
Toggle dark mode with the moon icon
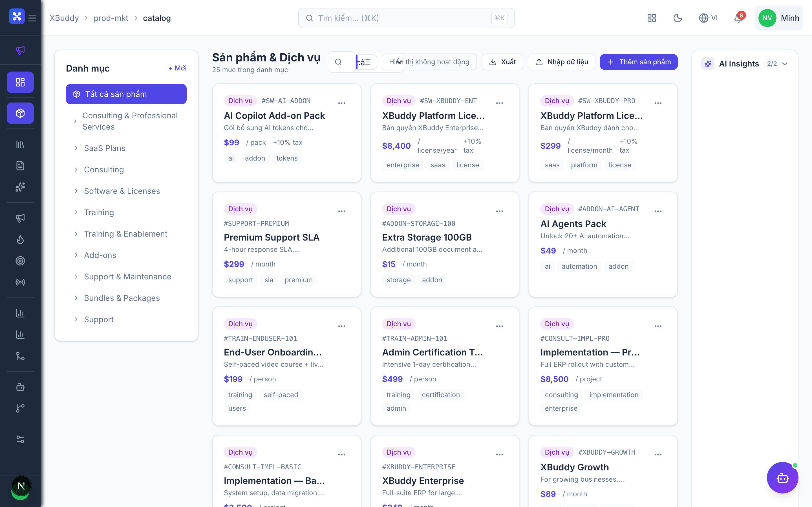(678, 18)
